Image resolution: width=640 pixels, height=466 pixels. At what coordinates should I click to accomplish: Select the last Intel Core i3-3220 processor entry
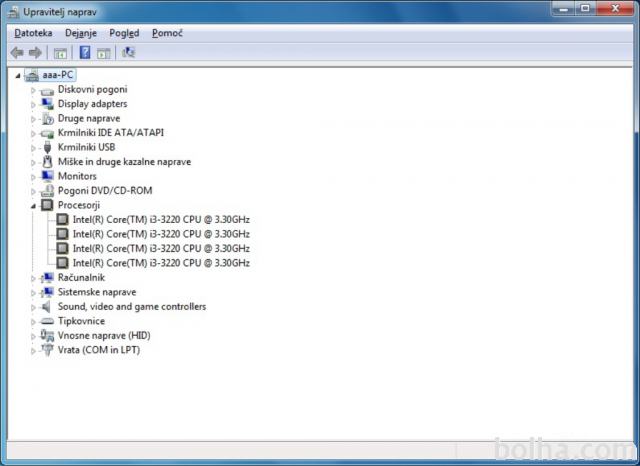click(160, 263)
